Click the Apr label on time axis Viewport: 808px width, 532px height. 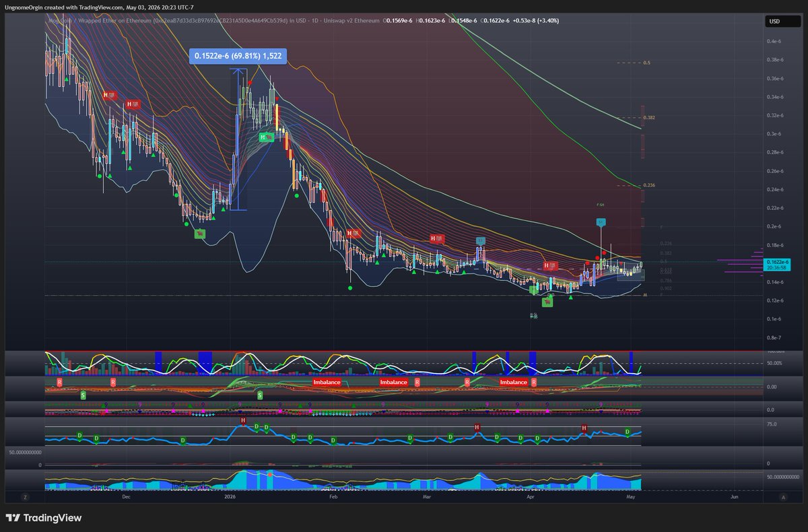(530, 497)
